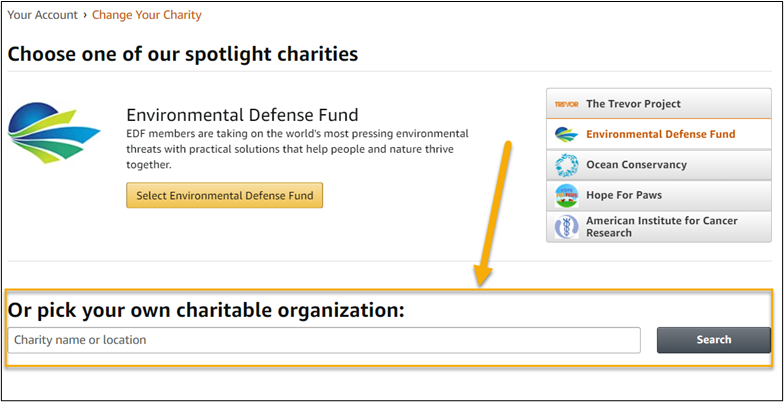Focus the Charity name or location field
The height and width of the screenshot is (402, 784).
click(323, 340)
